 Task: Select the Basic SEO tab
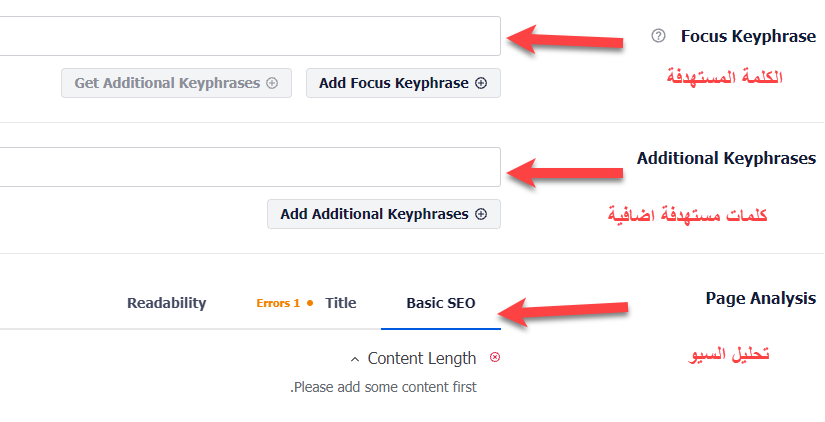click(441, 303)
